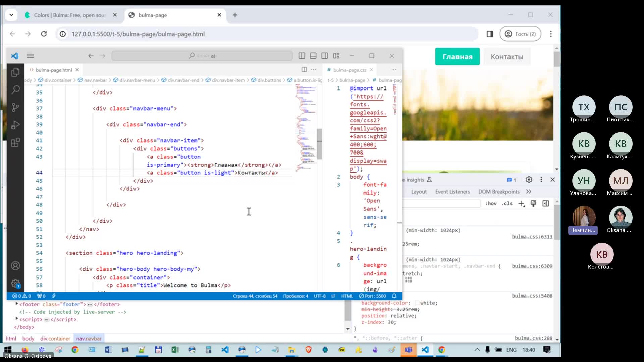Toggle the :hov element state pane
The width and height of the screenshot is (644, 362).
[491, 203]
